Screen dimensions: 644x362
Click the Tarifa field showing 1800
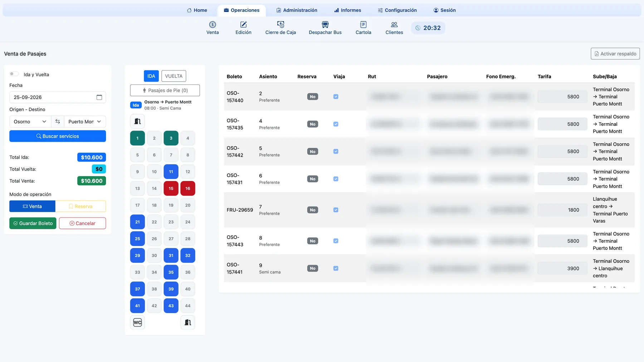pyautogui.click(x=562, y=210)
